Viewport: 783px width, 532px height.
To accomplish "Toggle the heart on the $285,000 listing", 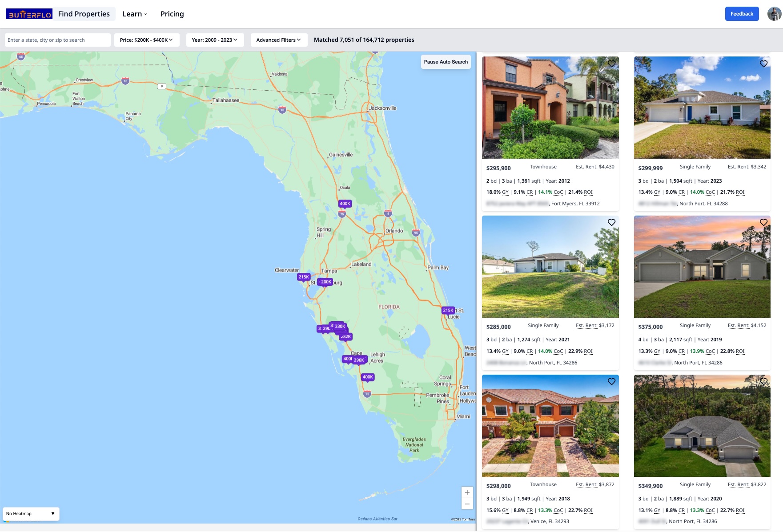I will tap(612, 222).
